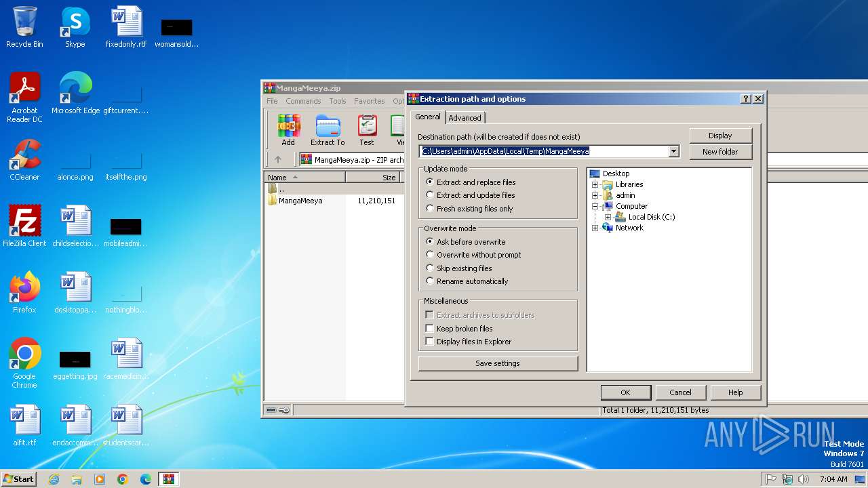Open Internet Explorer from taskbar
The width and height of the screenshot is (868, 488).
coord(54,479)
